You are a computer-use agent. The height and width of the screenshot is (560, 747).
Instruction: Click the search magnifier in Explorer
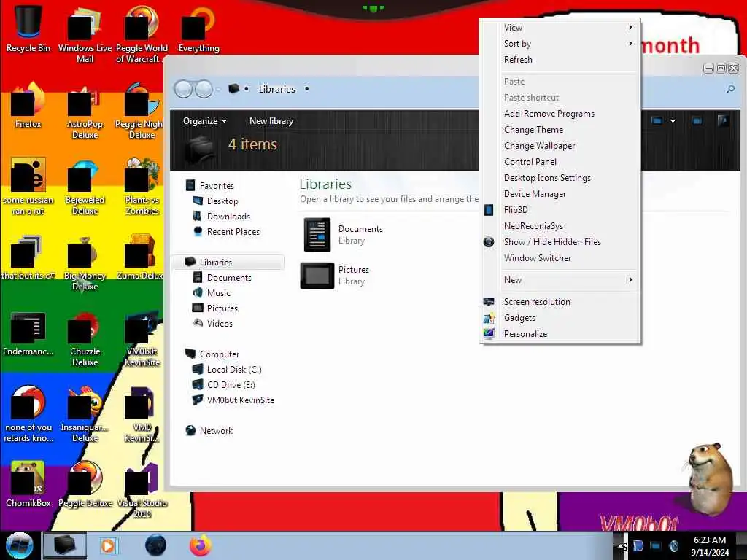click(x=729, y=89)
